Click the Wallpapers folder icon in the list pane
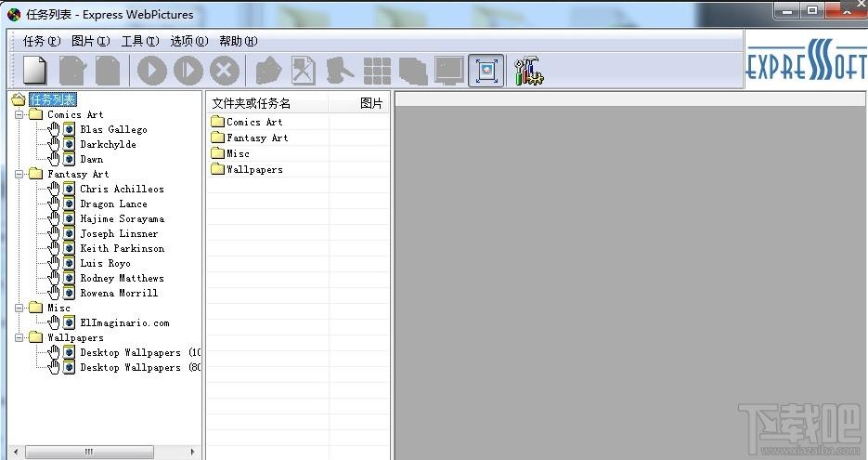The height and width of the screenshot is (460, 868). pyautogui.click(x=217, y=169)
